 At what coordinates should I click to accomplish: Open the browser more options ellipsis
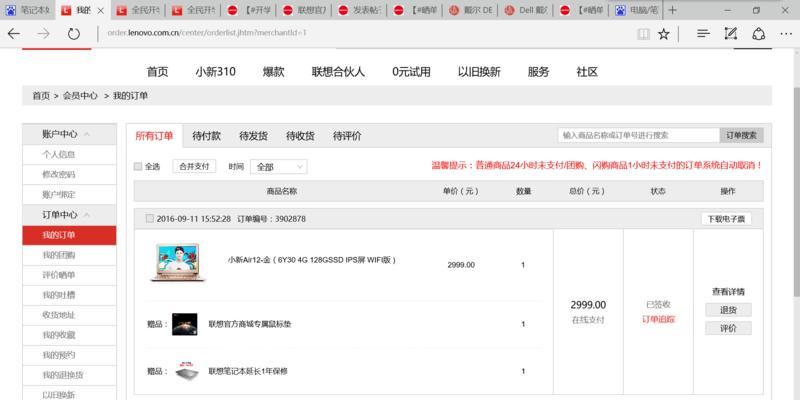[786, 34]
